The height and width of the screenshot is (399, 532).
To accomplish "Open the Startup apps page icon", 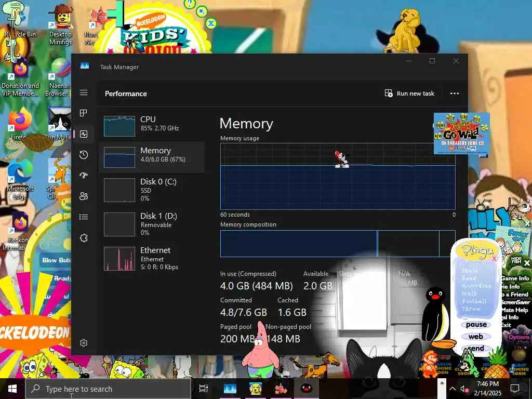I will (84, 176).
